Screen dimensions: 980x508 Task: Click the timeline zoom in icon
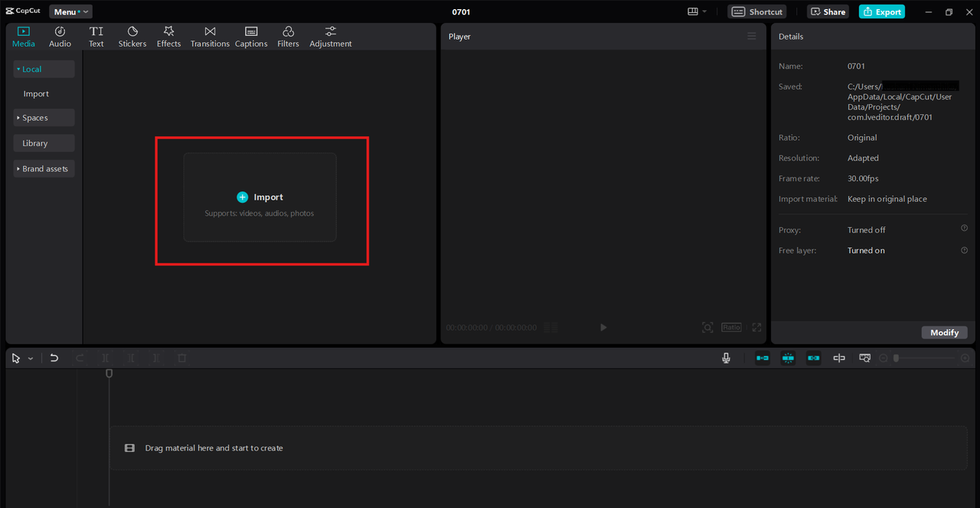point(965,358)
